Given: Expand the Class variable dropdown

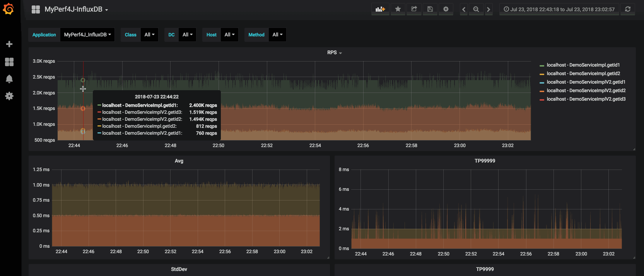Looking at the screenshot, I should click(x=149, y=35).
